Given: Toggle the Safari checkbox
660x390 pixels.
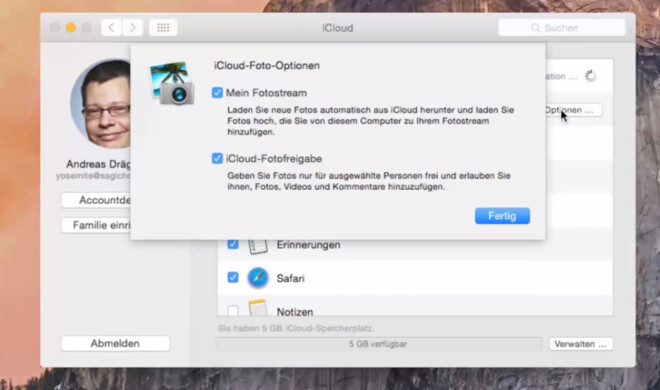Looking at the screenshot, I should coord(233,277).
